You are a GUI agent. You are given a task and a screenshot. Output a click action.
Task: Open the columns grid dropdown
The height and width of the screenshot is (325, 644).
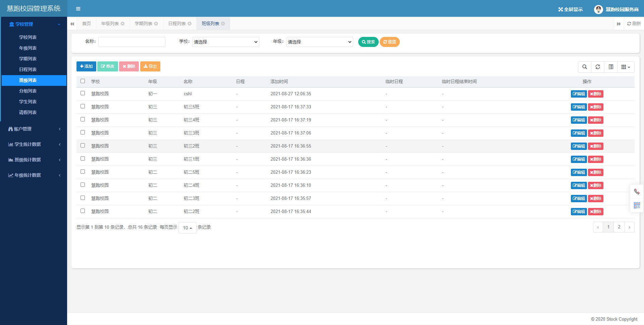tap(626, 67)
